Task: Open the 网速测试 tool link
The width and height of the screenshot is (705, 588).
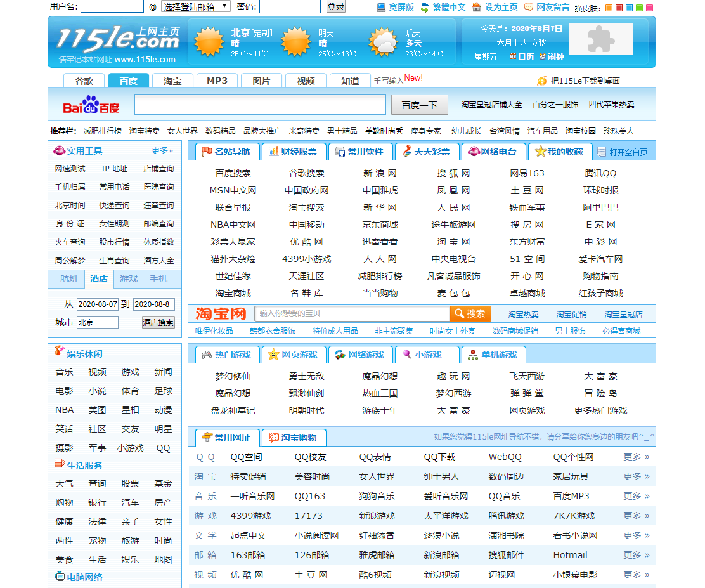Action: [70, 169]
